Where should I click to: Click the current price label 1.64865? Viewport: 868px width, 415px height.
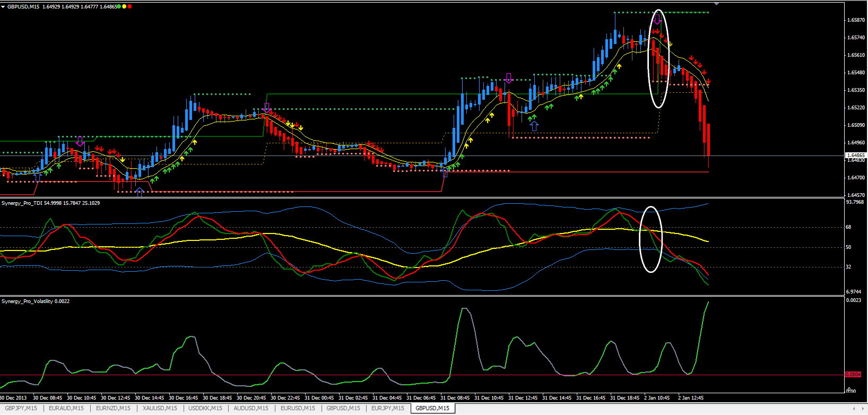pyautogui.click(x=855, y=155)
